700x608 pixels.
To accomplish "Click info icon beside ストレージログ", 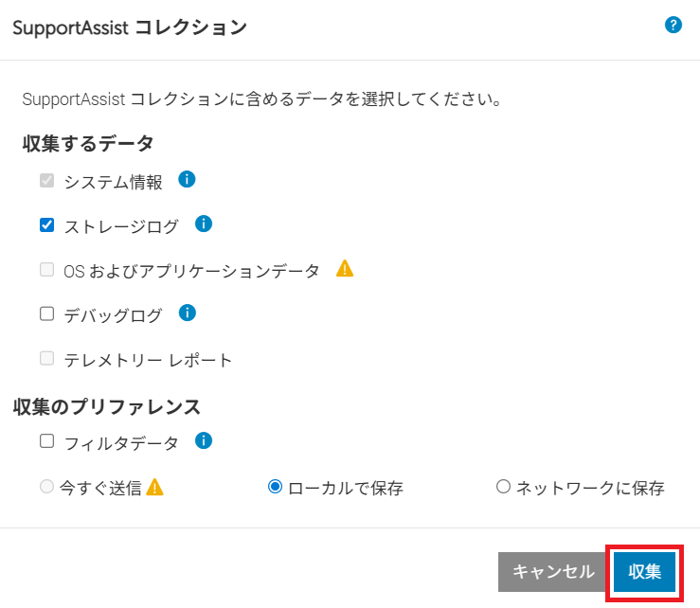I will click(203, 224).
